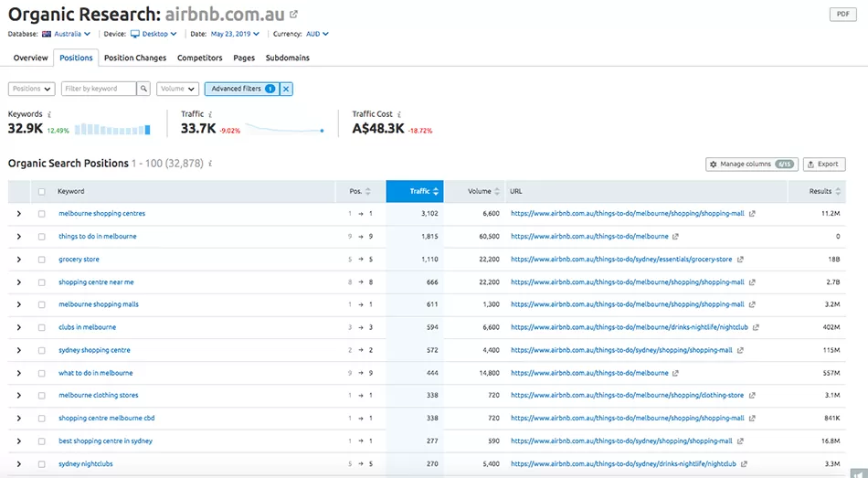Open the clubs in melbourne keyword link
This screenshot has height=478, width=868.
pyautogui.click(x=88, y=327)
